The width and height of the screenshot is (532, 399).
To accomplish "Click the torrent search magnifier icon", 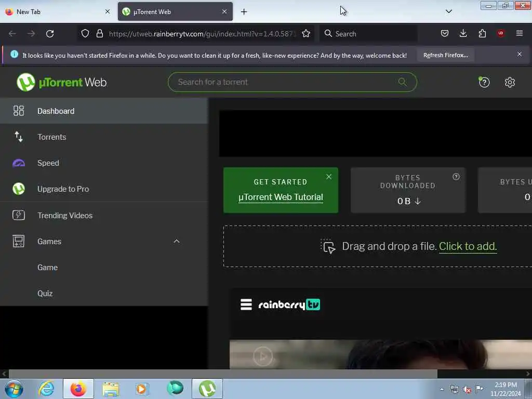I will 403,82.
